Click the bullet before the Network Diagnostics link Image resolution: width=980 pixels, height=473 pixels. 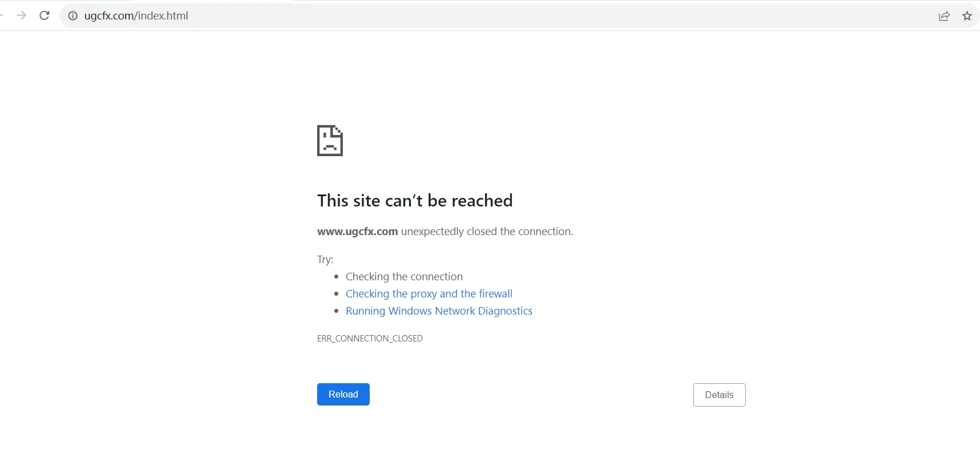coord(337,311)
